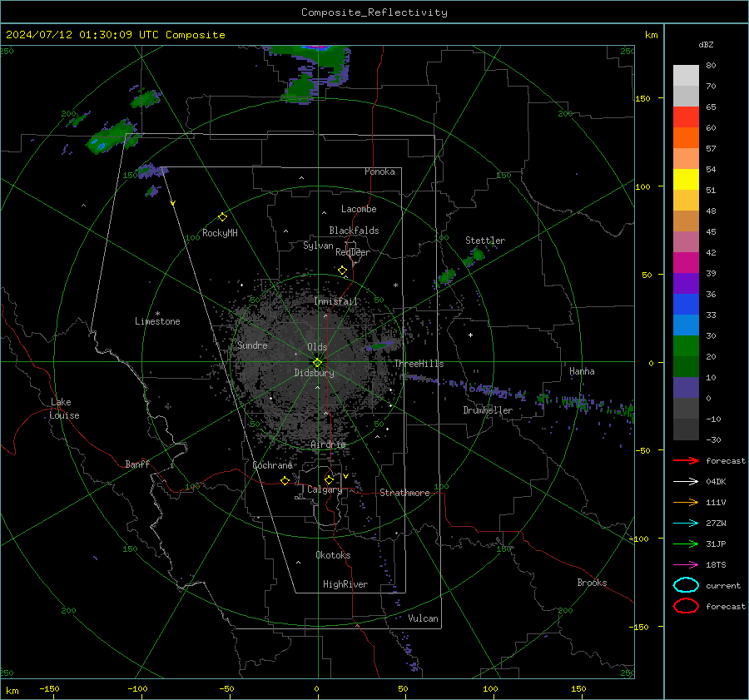The width and height of the screenshot is (749, 700).
Task: Click the cyan current ellipse icon
Action: point(686,585)
